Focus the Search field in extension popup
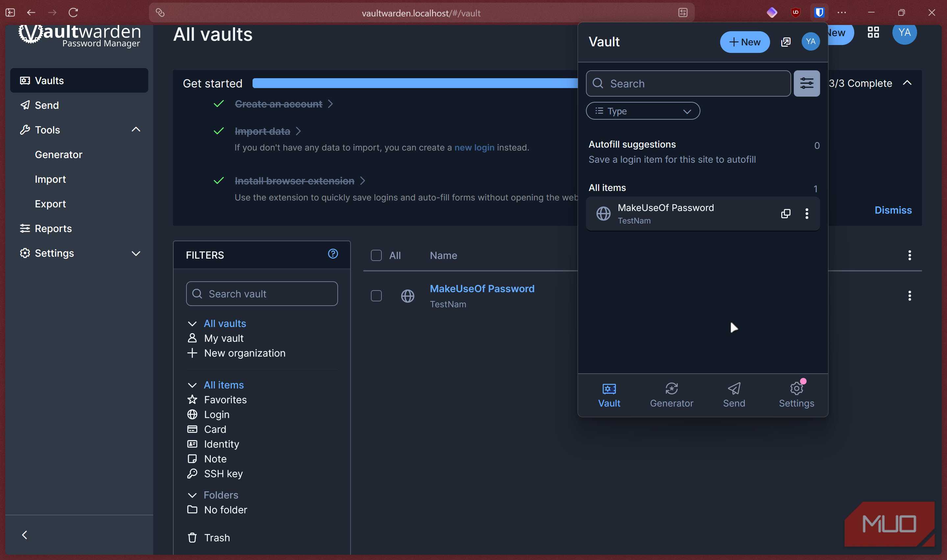 coord(688,83)
